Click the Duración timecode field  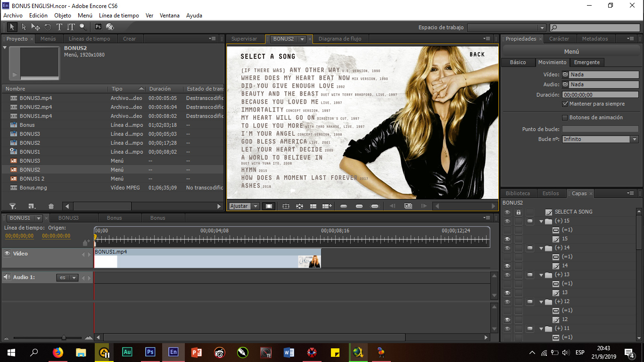600,94
